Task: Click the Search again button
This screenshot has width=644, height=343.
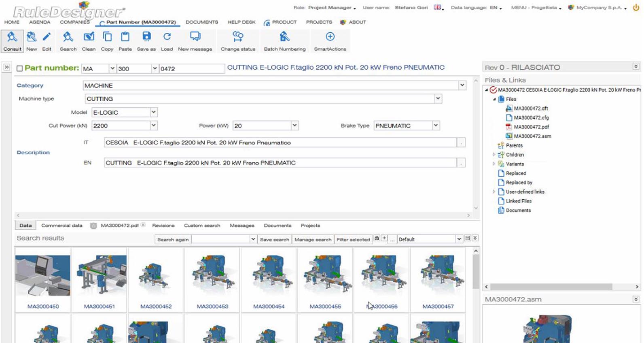Action: pyautogui.click(x=173, y=239)
